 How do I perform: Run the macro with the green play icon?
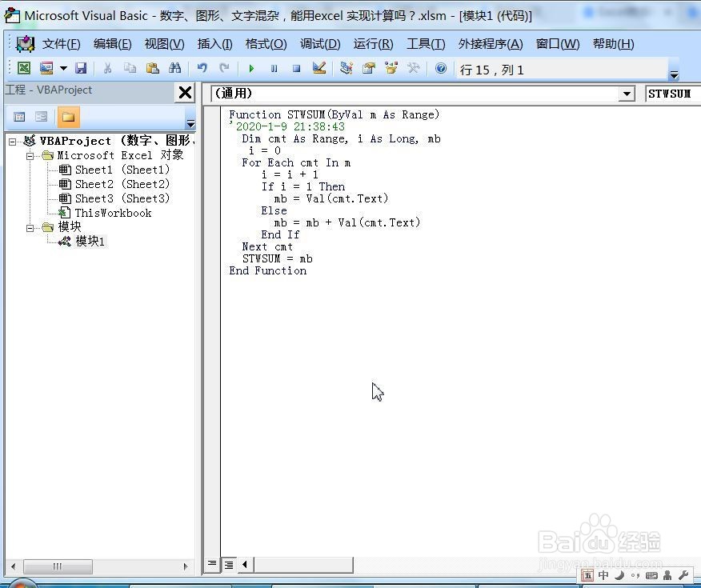coord(251,68)
